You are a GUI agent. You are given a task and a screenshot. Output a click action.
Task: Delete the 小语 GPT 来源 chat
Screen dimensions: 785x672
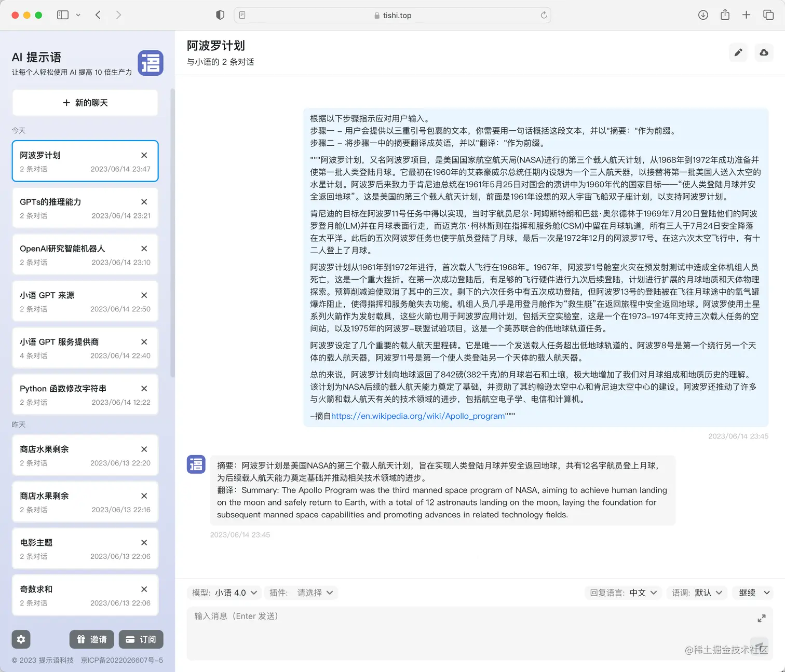point(144,295)
